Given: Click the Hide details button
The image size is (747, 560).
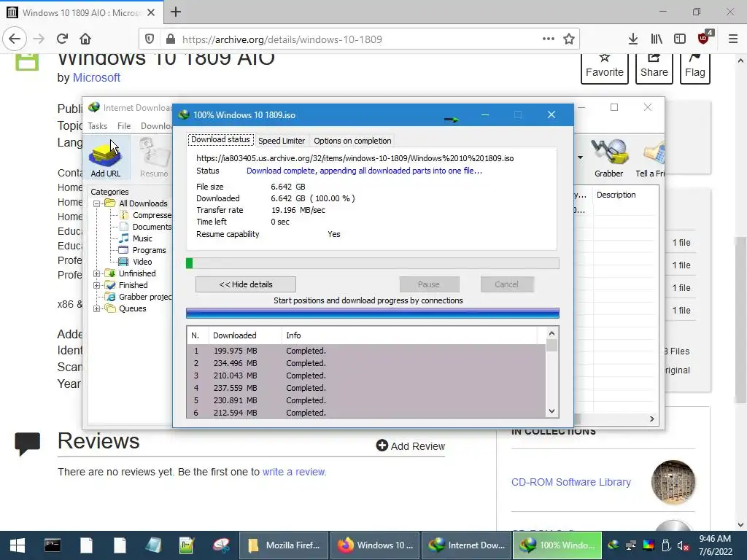Looking at the screenshot, I should (x=245, y=284).
